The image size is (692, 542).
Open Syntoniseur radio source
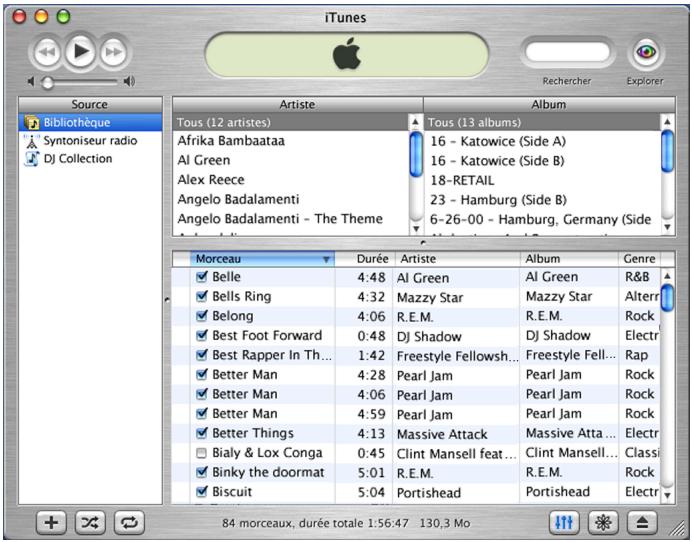pyautogui.click(x=90, y=141)
